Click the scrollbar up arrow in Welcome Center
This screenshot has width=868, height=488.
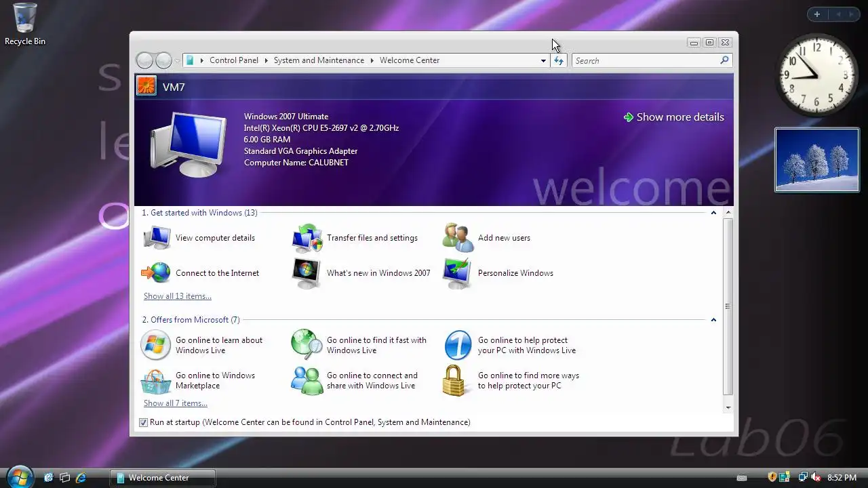coord(728,213)
